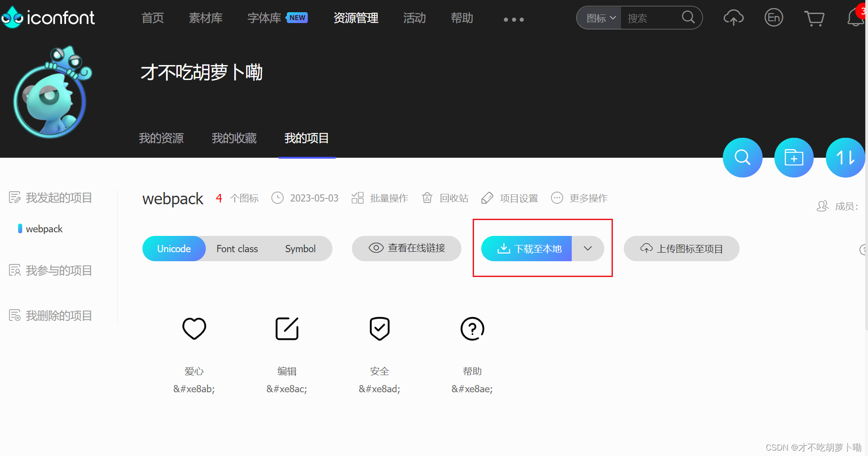Switch encoding mode to Symbol
This screenshot has width=868, height=456.
click(300, 249)
